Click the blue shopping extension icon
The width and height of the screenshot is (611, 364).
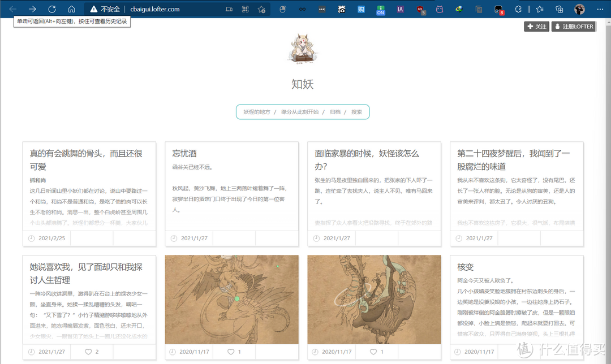pyautogui.click(x=361, y=9)
